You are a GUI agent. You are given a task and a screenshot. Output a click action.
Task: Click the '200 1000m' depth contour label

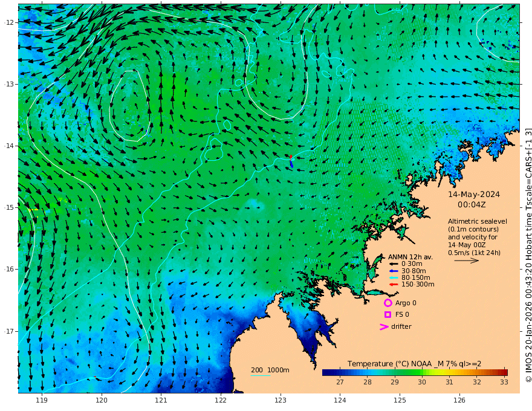[x=270, y=370]
